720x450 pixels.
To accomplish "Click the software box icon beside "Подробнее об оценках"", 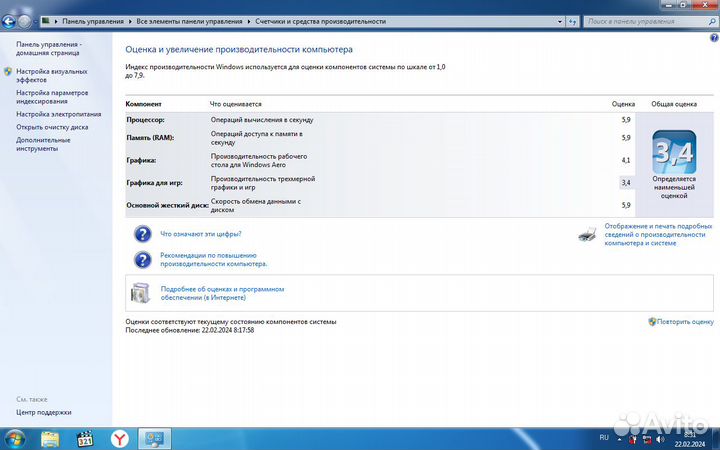I will point(141,293).
